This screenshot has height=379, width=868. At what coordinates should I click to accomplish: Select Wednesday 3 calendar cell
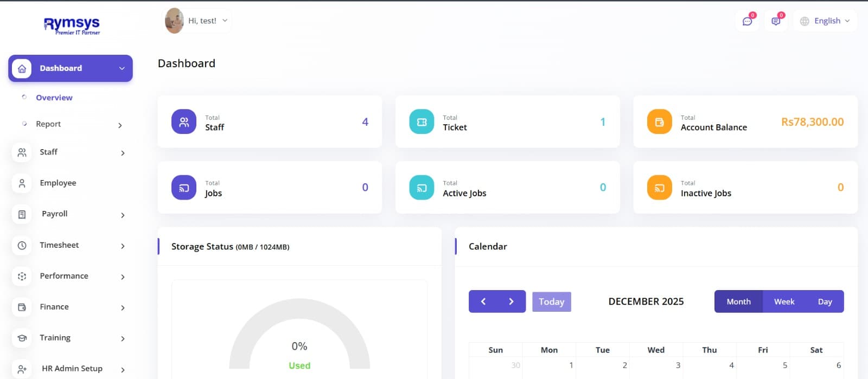pyautogui.click(x=656, y=368)
